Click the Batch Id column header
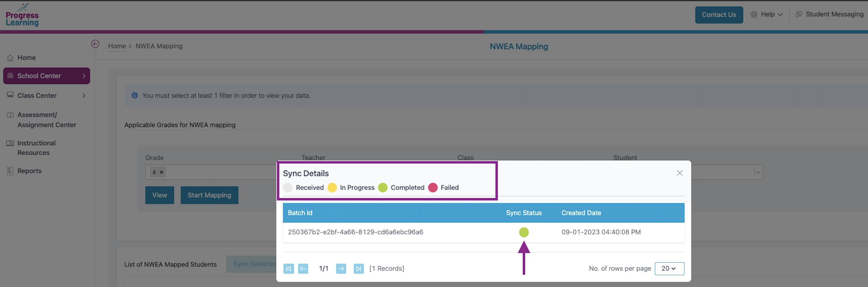Viewport: 868px width, 287px height. [300, 213]
